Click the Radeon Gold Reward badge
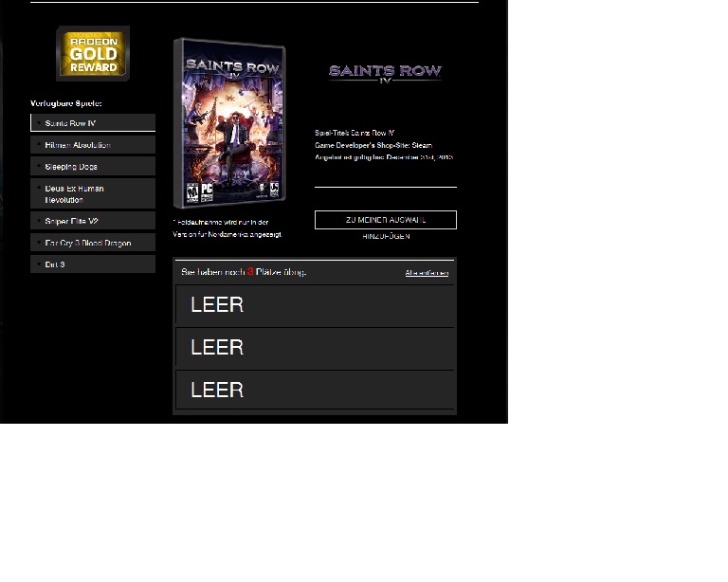The height and width of the screenshot is (582, 728). (93, 54)
